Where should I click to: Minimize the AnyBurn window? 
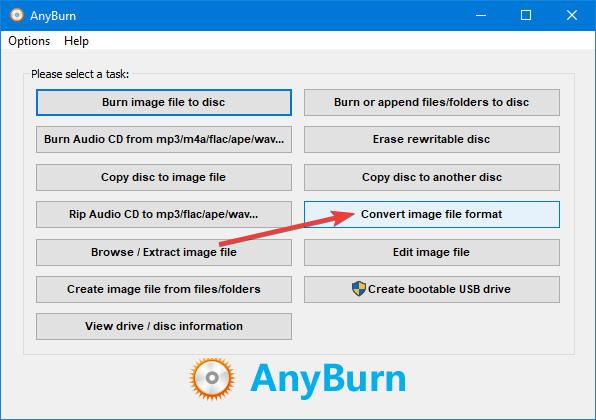(x=481, y=15)
